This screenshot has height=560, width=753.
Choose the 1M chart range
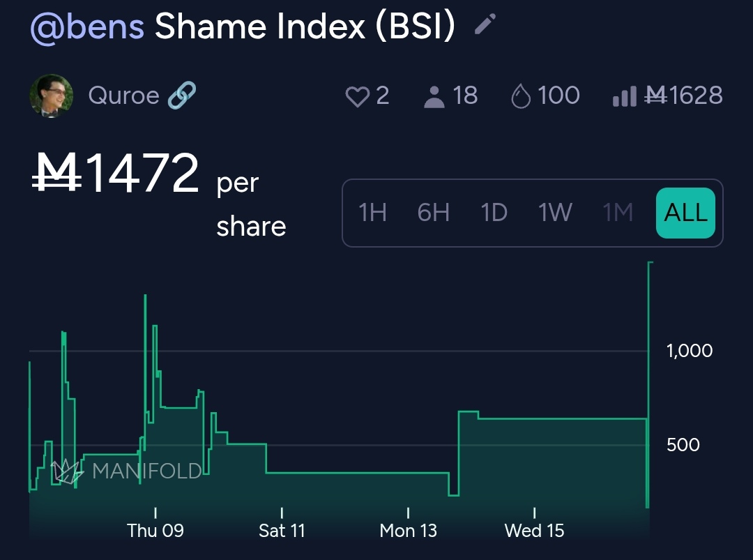pyautogui.click(x=618, y=213)
